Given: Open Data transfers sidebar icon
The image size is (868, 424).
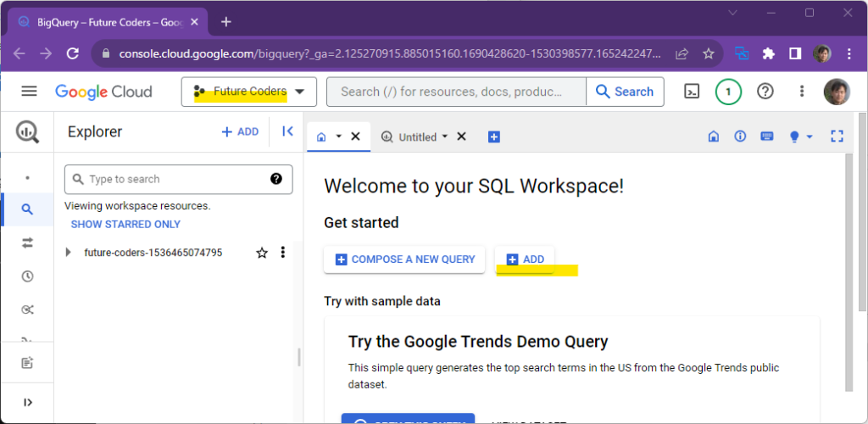Looking at the screenshot, I should (27, 243).
